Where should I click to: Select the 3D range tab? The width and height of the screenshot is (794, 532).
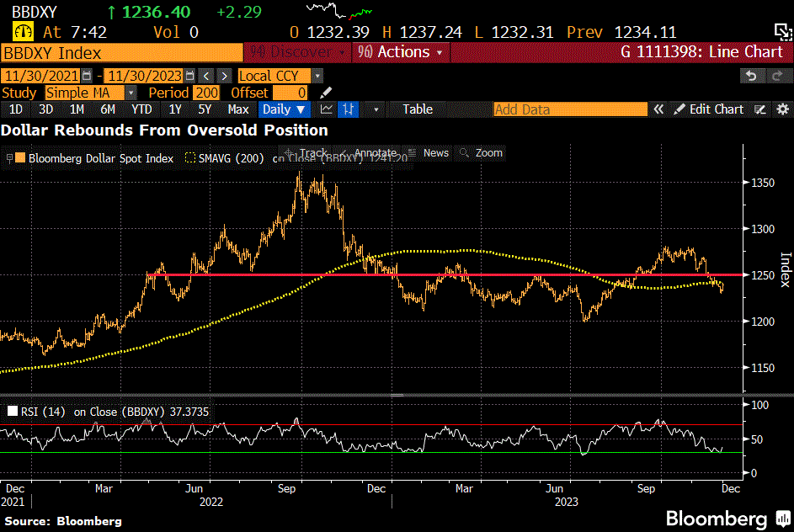pos(46,109)
